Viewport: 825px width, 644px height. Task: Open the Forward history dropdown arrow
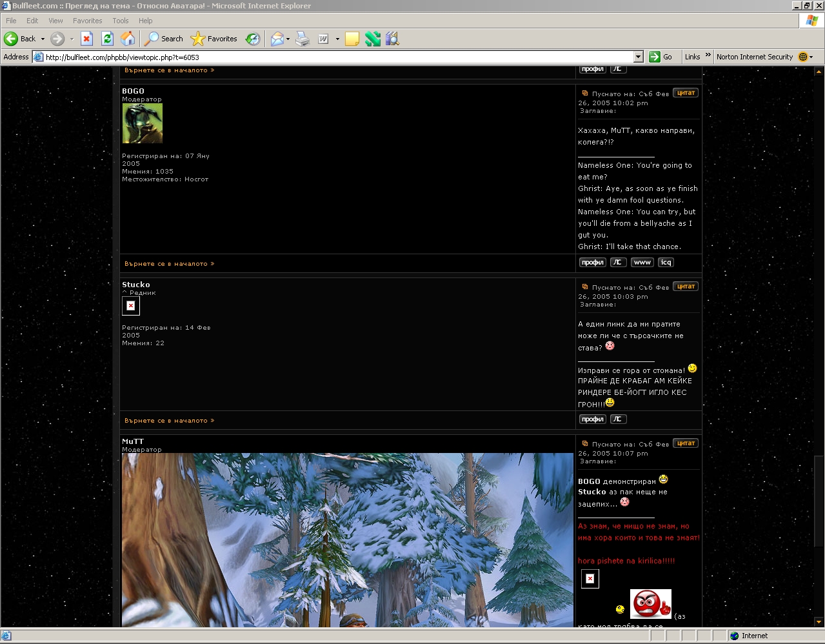(72, 39)
